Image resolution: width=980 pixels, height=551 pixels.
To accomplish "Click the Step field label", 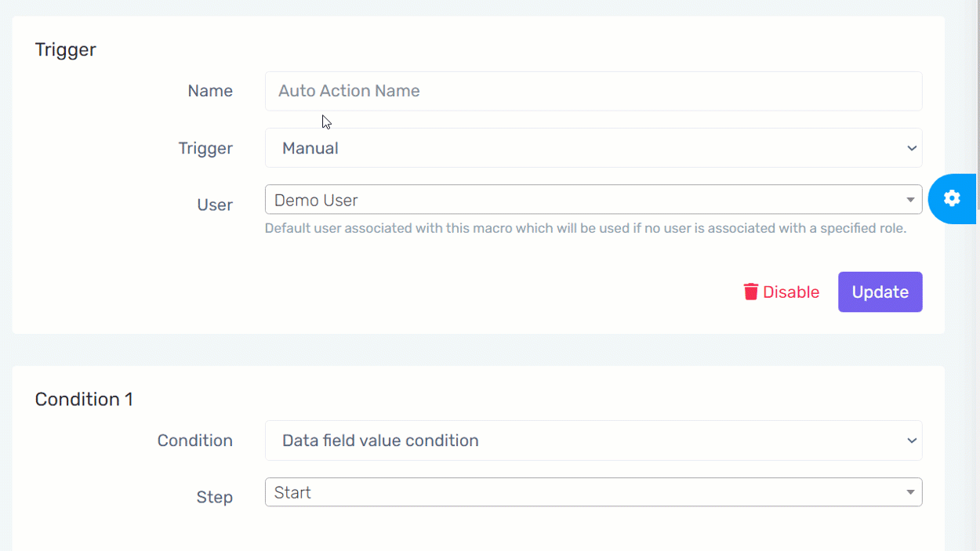I will point(214,497).
